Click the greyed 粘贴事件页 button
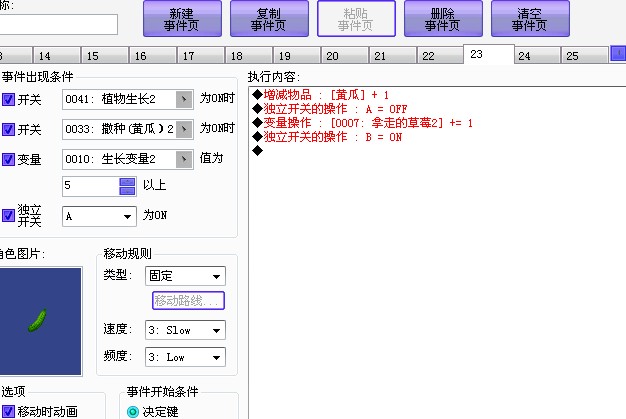Screen dimensions: 626x419 point(356,19)
